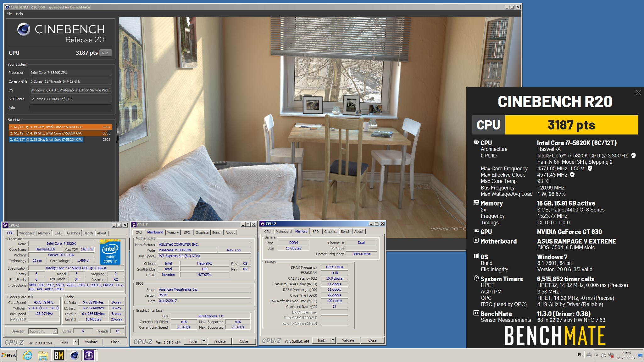Expand Tools dropdown arrow in second CPU-Z
Image resolution: width=644 pixels, height=362 pixels.
click(204, 341)
